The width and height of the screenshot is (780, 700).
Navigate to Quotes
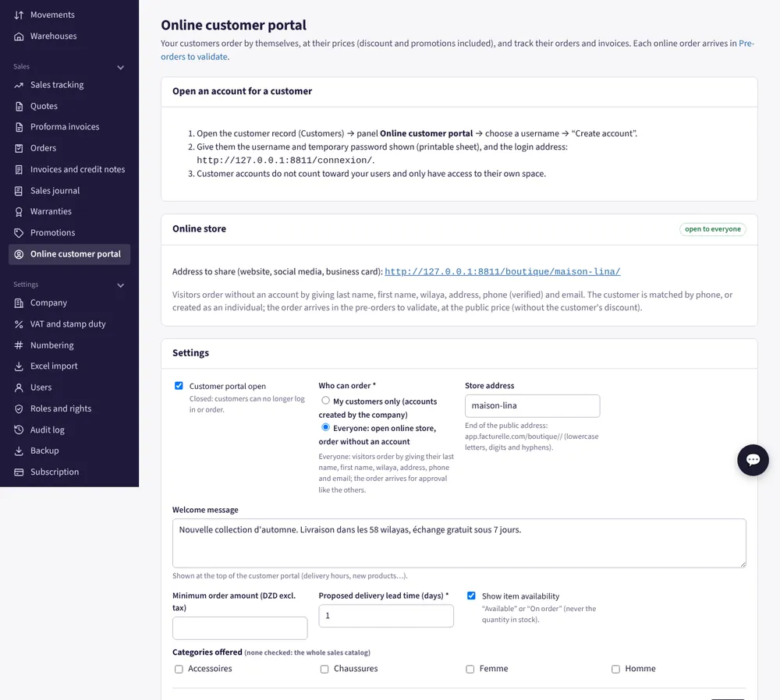pyautogui.click(x=69, y=106)
